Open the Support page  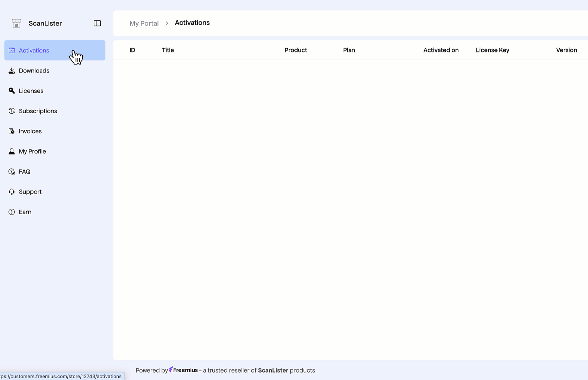pyautogui.click(x=55, y=192)
